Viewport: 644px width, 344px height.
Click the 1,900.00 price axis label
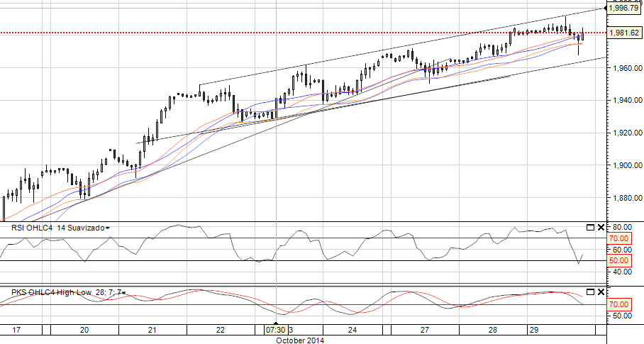click(x=626, y=165)
